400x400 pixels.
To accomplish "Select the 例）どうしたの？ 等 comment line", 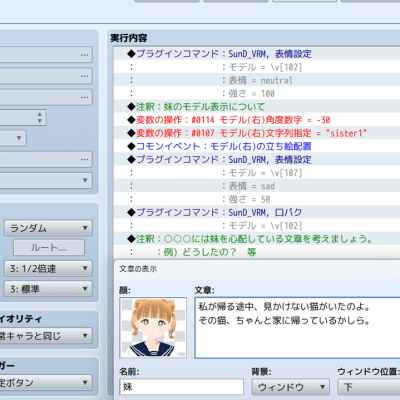I will (257, 252).
